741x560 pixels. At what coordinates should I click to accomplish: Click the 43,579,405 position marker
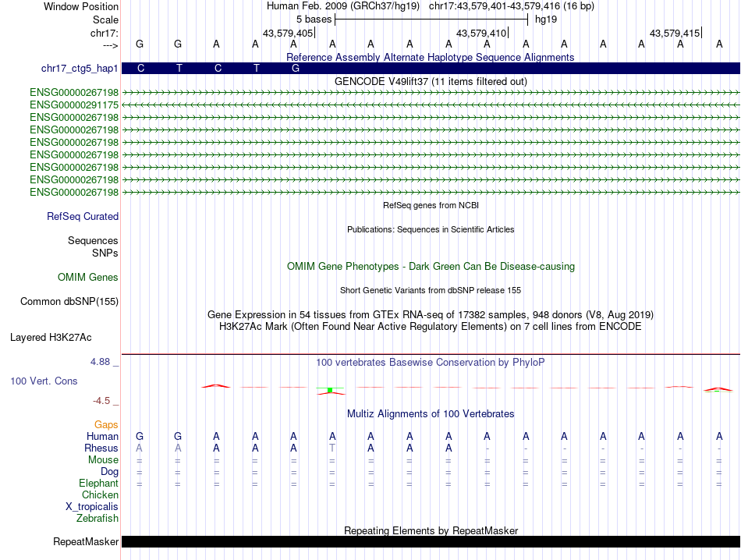pos(289,33)
